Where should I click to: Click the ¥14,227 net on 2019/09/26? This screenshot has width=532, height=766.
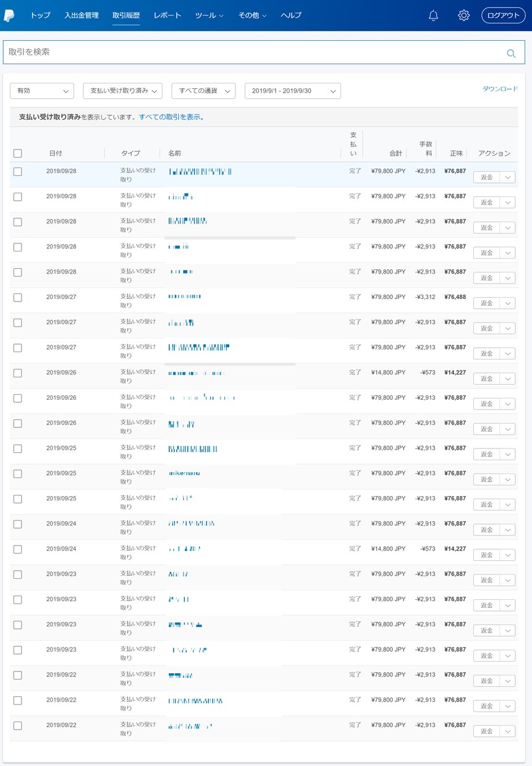click(455, 372)
